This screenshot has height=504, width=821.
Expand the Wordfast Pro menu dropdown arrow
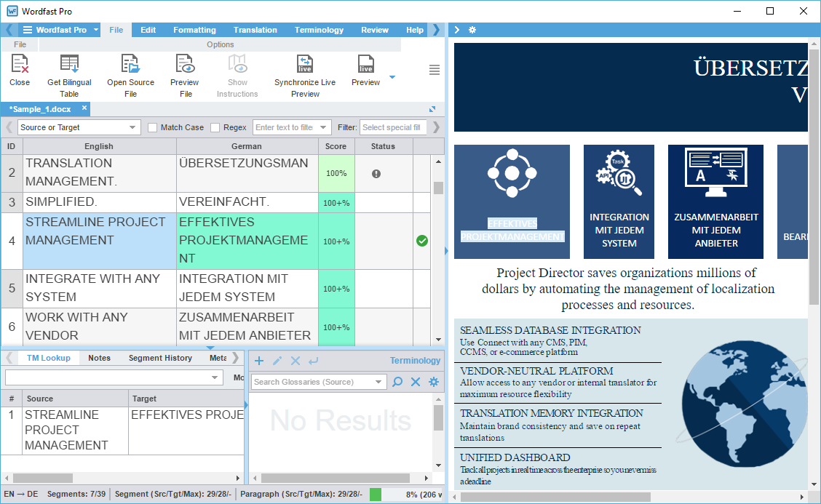(x=96, y=30)
